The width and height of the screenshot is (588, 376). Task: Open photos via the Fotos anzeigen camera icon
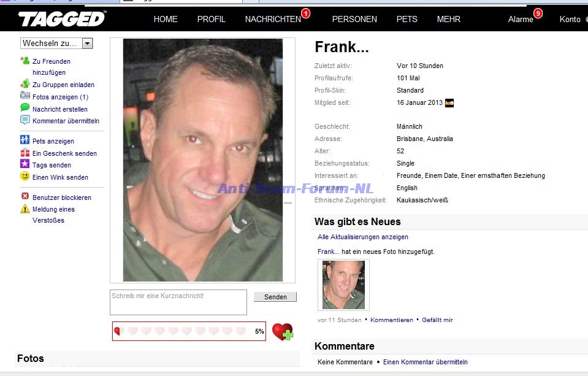point(25,95)
